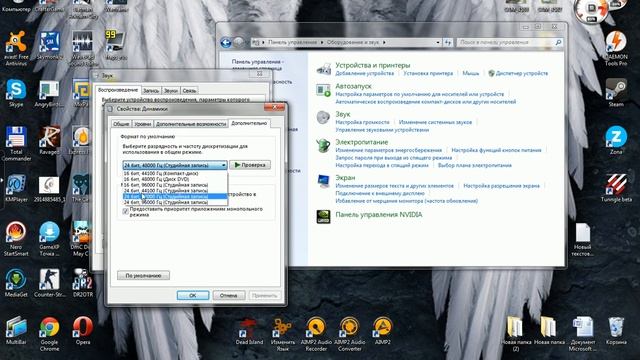The height and width of the screenshot is (360, 640).
Task: Click the Электропитание category icon
Action: coord(323,145)
